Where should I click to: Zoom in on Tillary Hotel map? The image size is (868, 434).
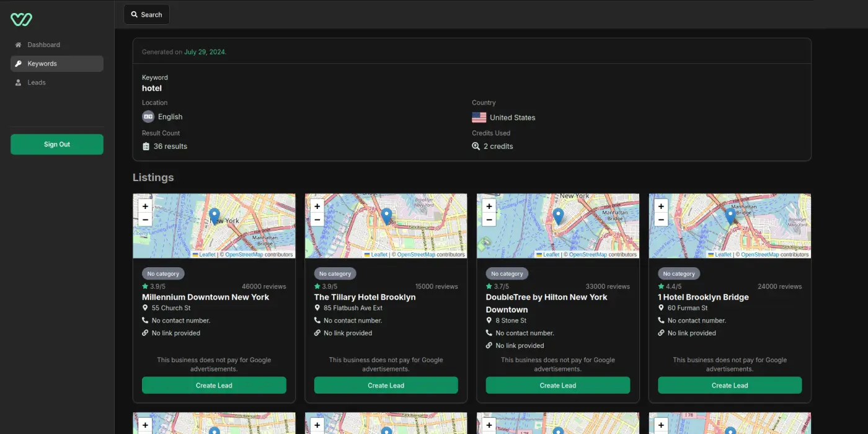coord(317,206)
